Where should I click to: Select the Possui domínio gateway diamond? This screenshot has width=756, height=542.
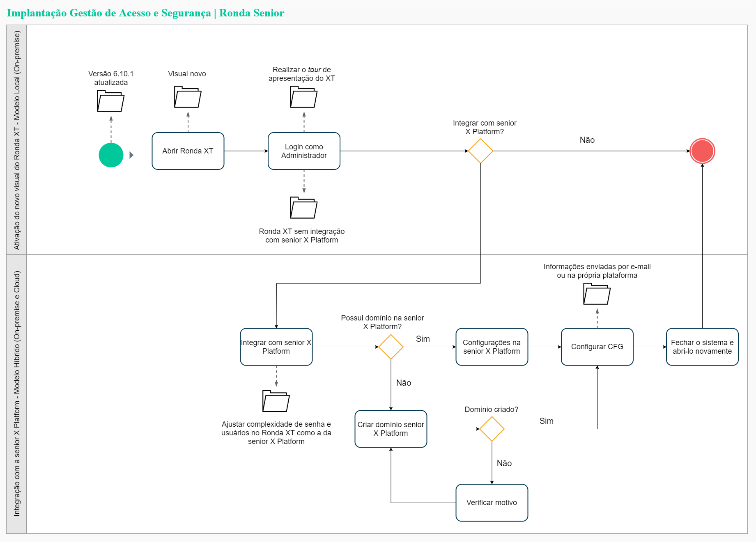(391, 347)
